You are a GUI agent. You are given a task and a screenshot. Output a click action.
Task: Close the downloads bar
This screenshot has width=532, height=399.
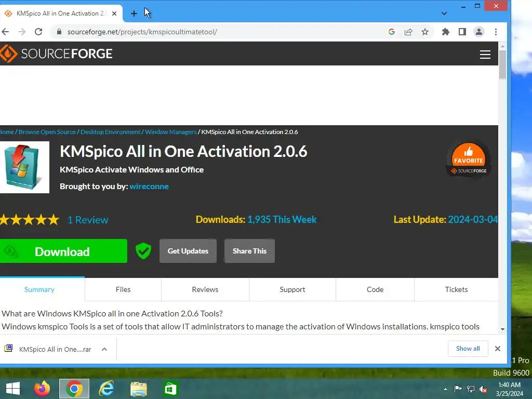coord(497,349)
